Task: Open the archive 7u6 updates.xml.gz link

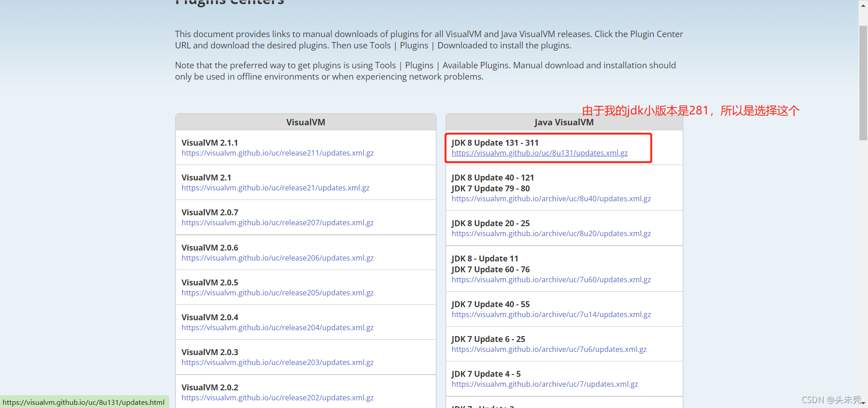Action: coord(549,349)
